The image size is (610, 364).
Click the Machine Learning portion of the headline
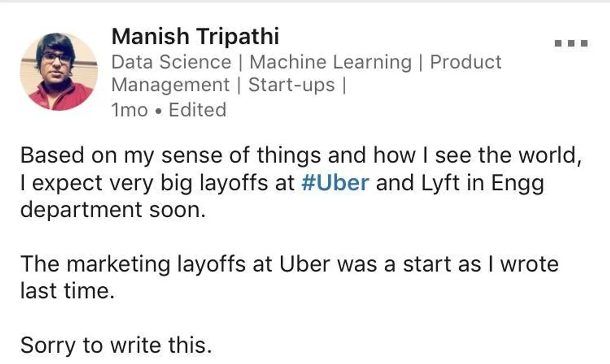click(330, 61)
